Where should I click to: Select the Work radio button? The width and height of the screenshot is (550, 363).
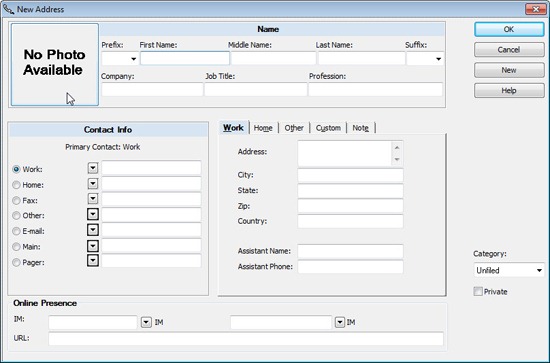[16, 169]
